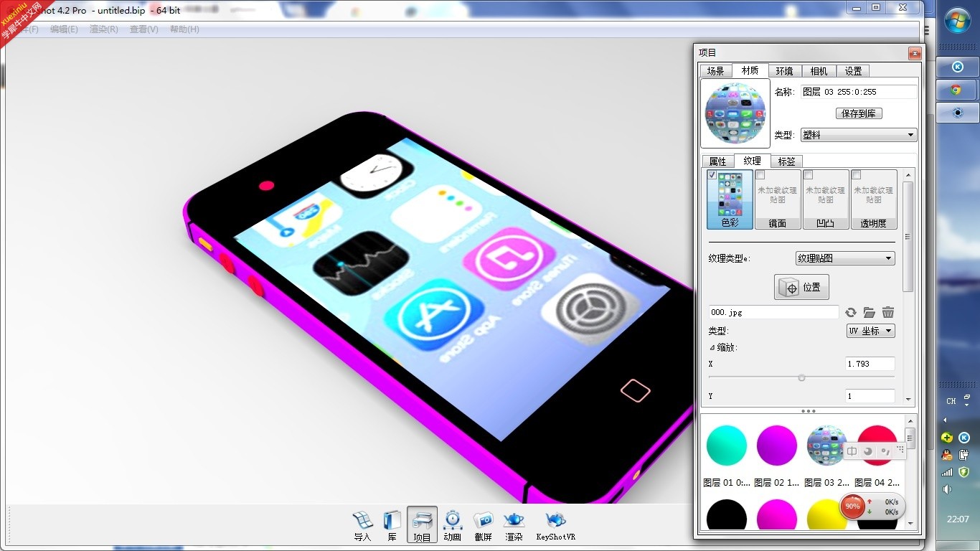Image resolution: width=980 pixels, height=551 pixels.
Task: Click the green shield tray icon
Action: (964, 472)
